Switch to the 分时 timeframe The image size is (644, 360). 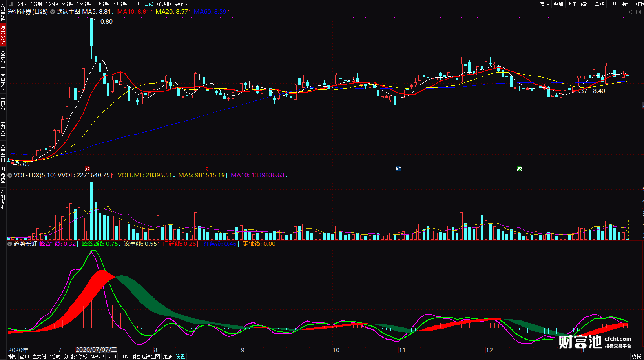22,4
